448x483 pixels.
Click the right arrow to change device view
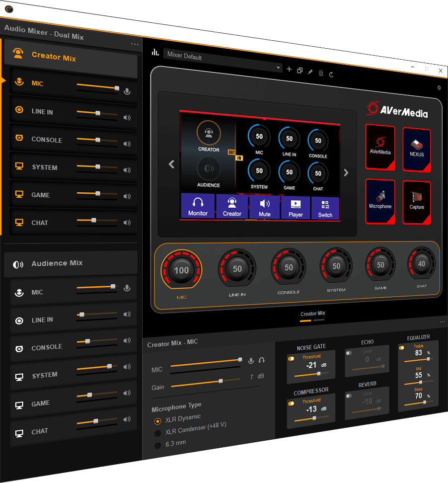346,172
